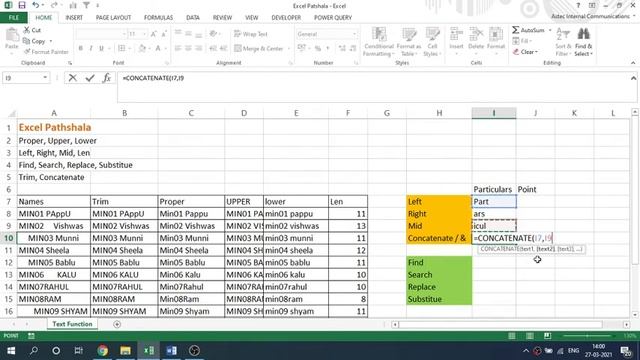The height and width of the screenshot is (360, 640).
Task: Select column I header
Action: pos(494,113)
